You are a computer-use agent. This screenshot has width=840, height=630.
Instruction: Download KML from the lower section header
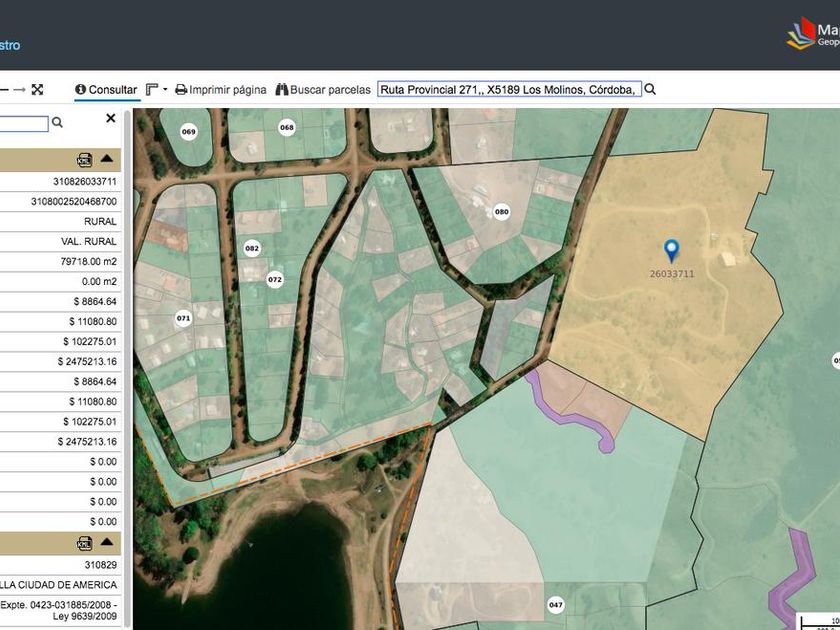[x=84, y=543]
